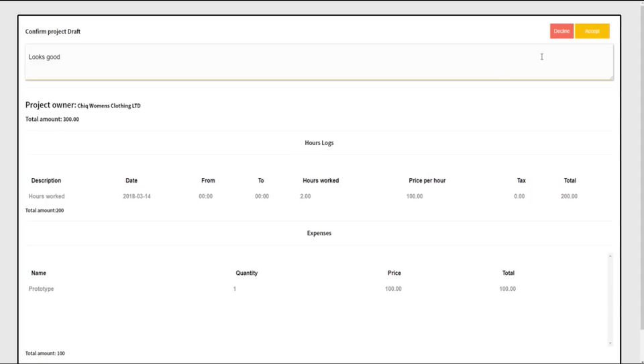Click the Total header in Expenses table

(x=508, y=273)
